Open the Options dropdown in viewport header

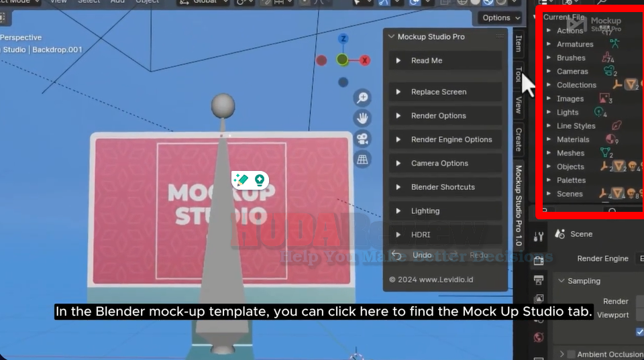coord(501,17)
